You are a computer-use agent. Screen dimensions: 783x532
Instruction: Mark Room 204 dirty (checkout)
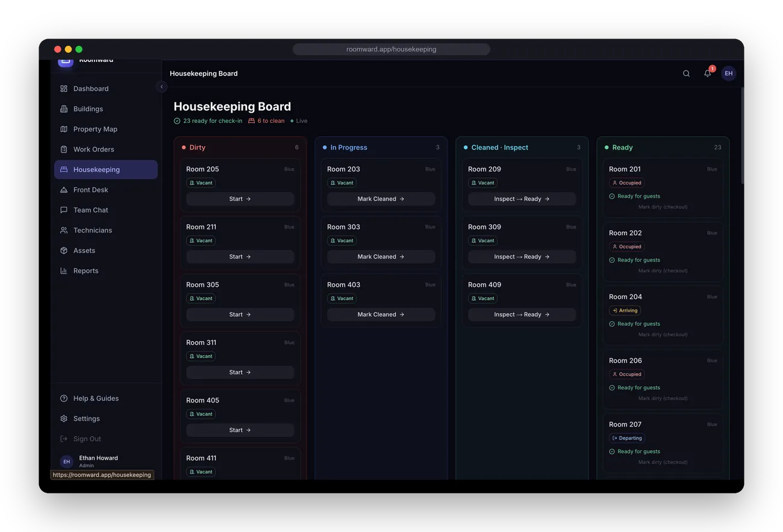click(x=663, y=334)
